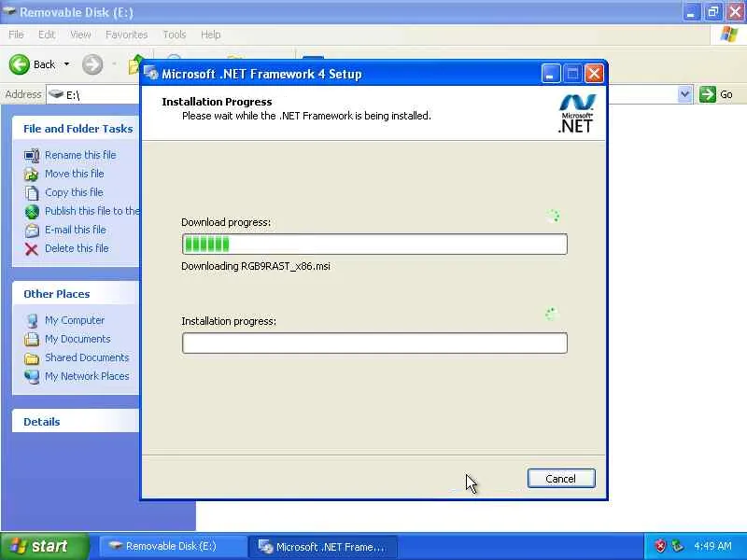Click the Go button next to address bar
Viewport: 747px width, 560px height.
click(716, 94)
